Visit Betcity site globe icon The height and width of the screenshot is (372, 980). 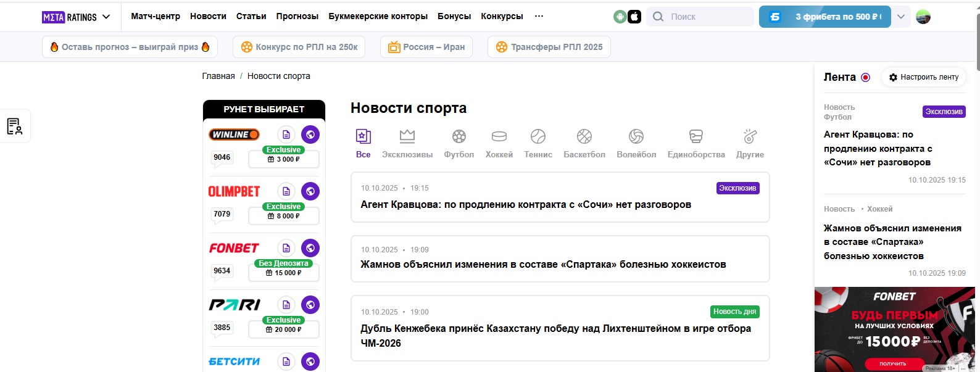tap(310, 362)
